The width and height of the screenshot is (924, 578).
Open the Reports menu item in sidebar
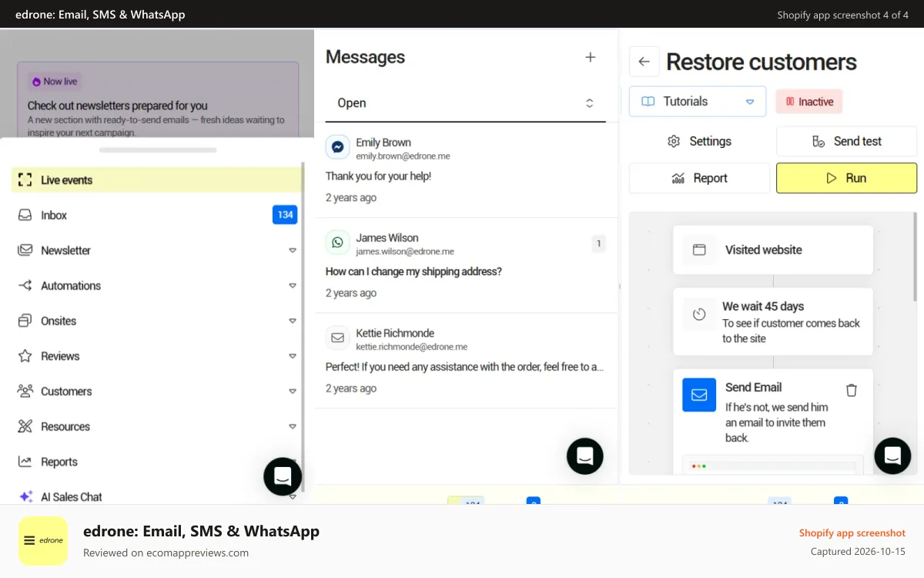[59, 462]
